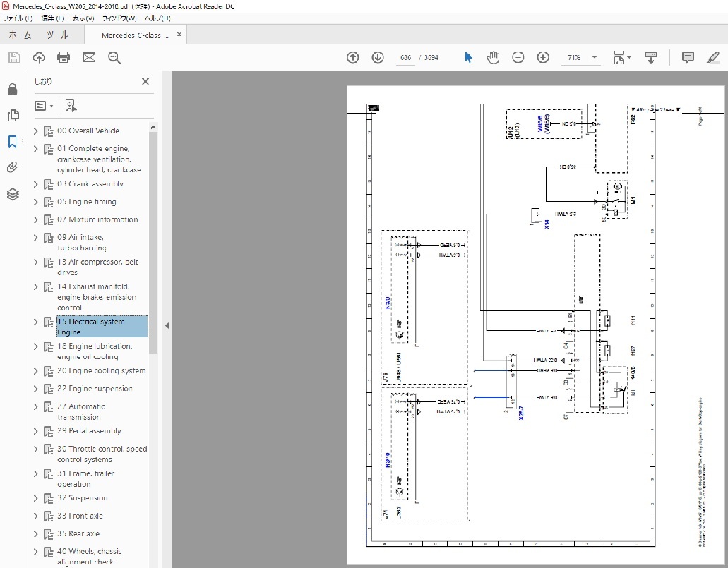This screenshot has height=568, width=728.
Task: Show page thumbnails panel icon
Action: (x=13, y=115)
